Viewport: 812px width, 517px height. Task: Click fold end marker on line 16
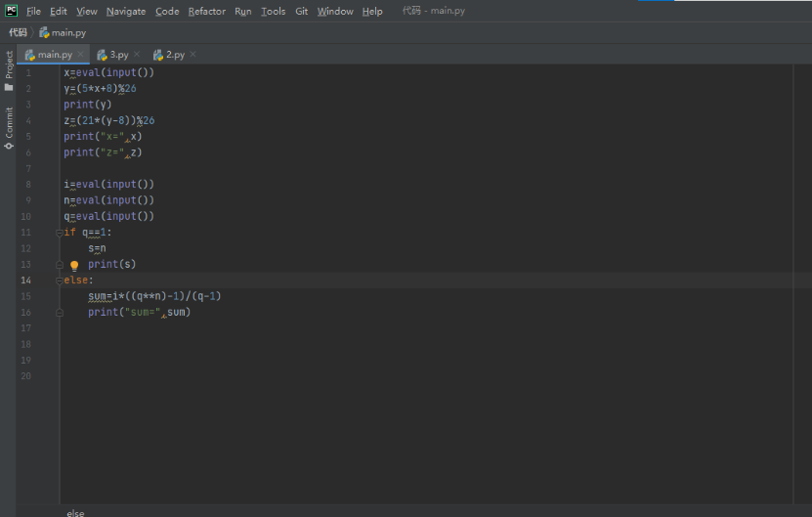click(x=60, y=313)
